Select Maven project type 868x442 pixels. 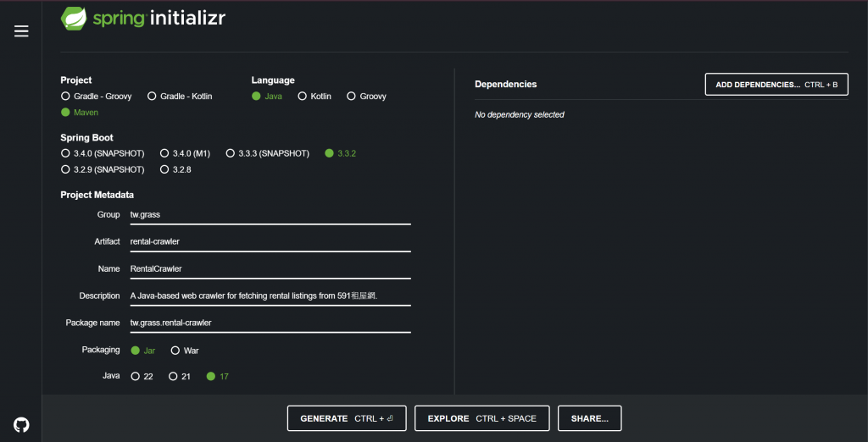[x=80, y=113]
